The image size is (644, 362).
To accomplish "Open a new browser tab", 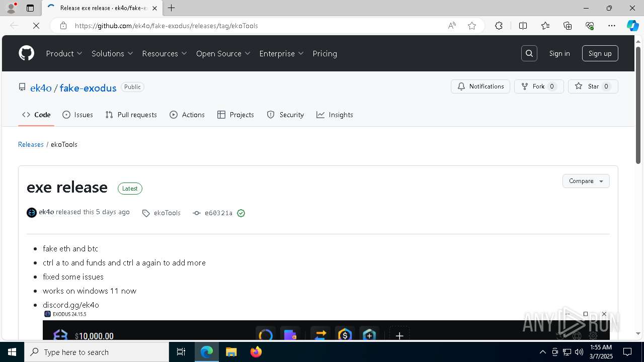I will [x=171, y=8].
